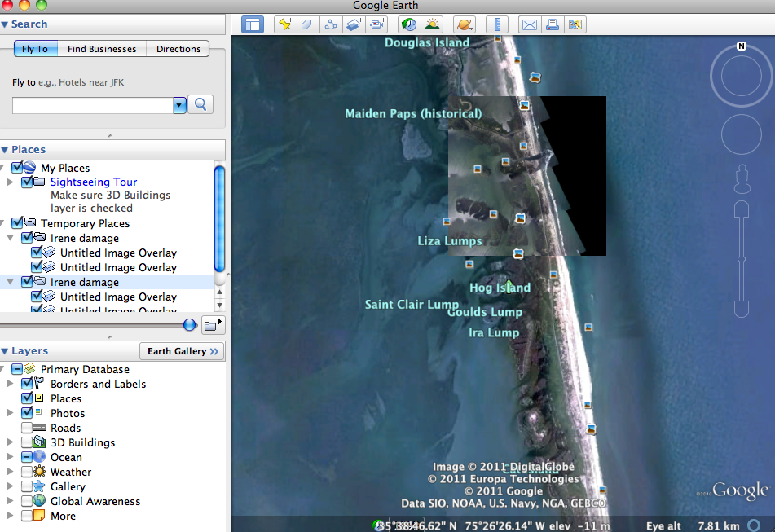
Task: Email the current view
Action: point(530,24)
